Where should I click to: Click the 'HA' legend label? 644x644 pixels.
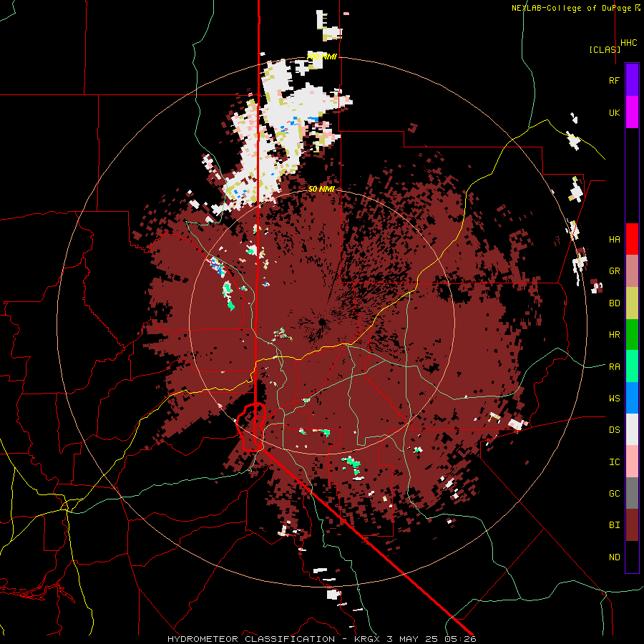point(614,240)
